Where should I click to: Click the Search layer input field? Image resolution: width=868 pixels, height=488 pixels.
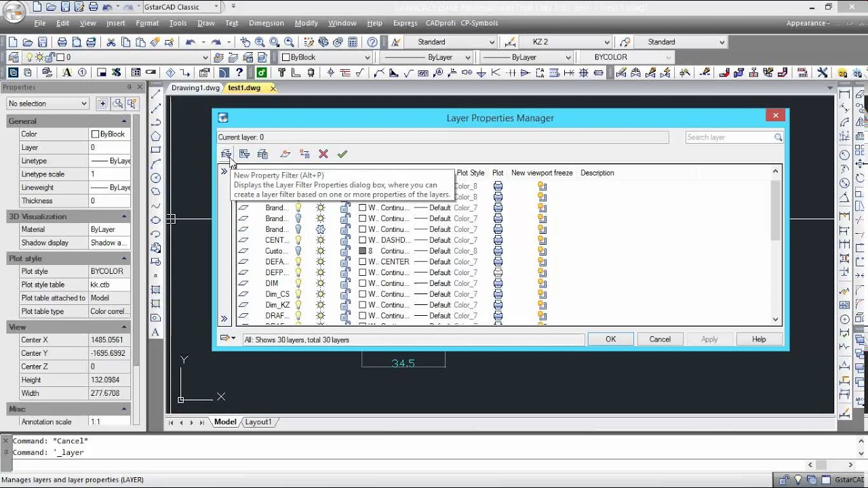729,138
